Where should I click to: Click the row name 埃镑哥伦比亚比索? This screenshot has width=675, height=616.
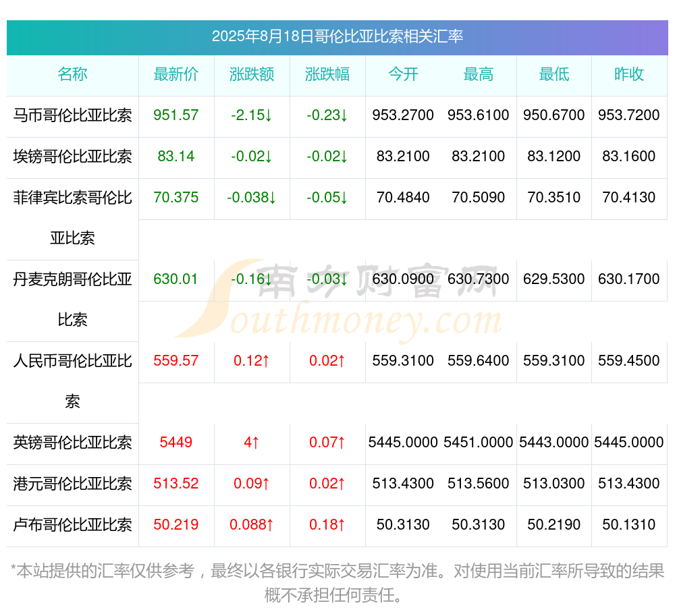click(72, 156)
